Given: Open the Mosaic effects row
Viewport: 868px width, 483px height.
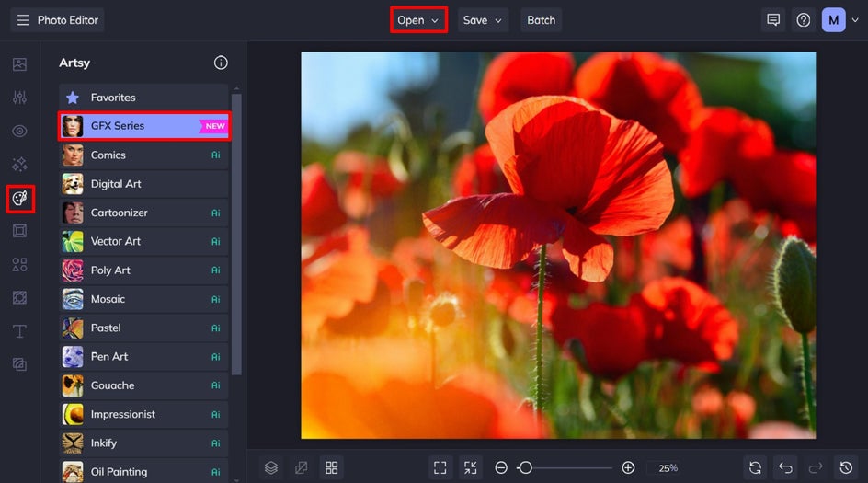Looking at the screenshot, I should [x=144, y=299].
